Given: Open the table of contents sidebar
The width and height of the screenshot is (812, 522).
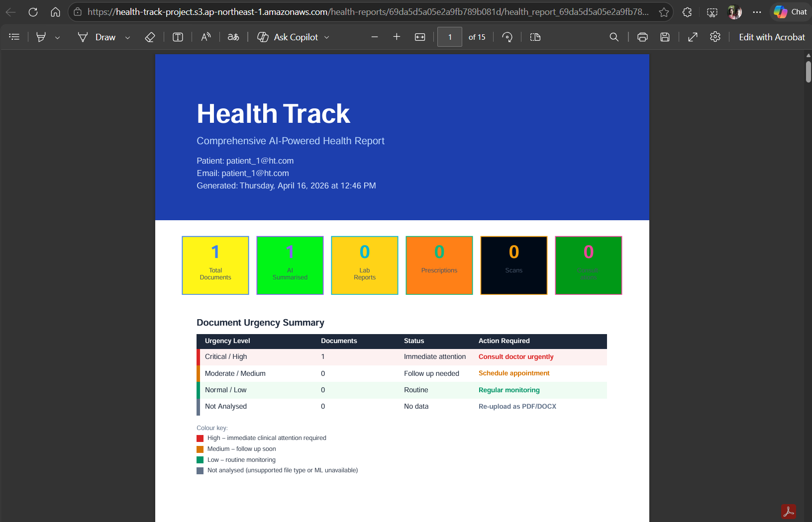Looking at the screenshot, I should point(14,37).
